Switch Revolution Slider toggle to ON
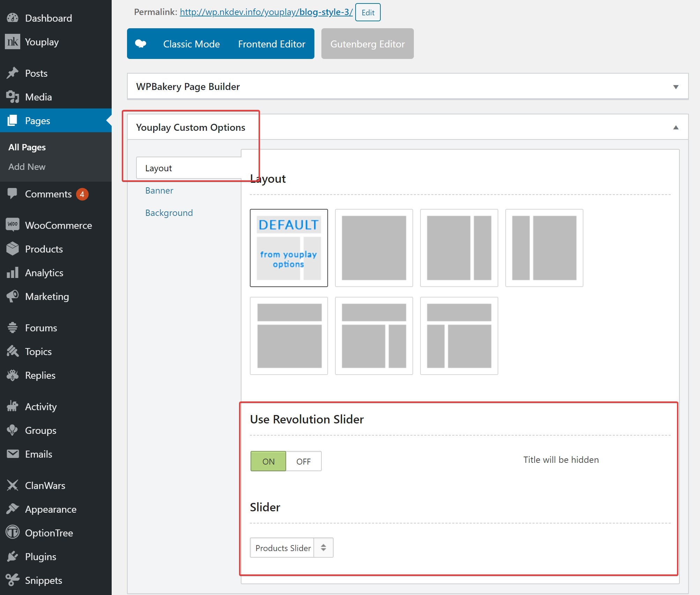The image size is (700, 595). click(268, 461)
